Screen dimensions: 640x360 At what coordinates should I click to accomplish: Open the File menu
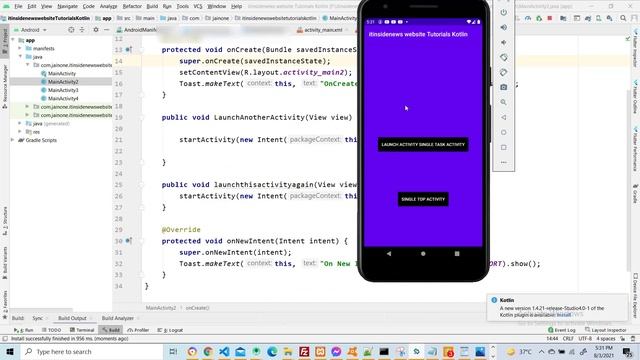pos(18,6)
